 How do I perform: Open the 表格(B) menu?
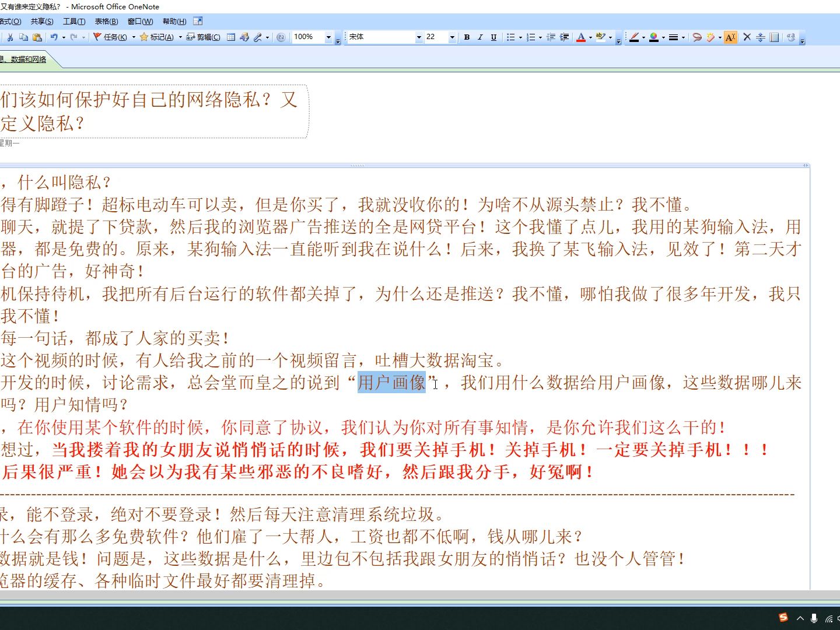[x=106, y=22]
